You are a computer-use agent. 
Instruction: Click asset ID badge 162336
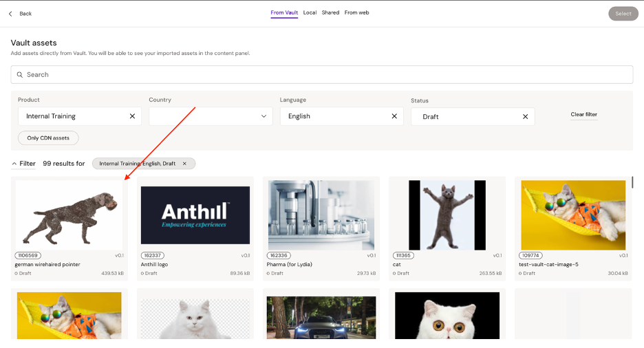pyautogui.click(x=279, y=255)
